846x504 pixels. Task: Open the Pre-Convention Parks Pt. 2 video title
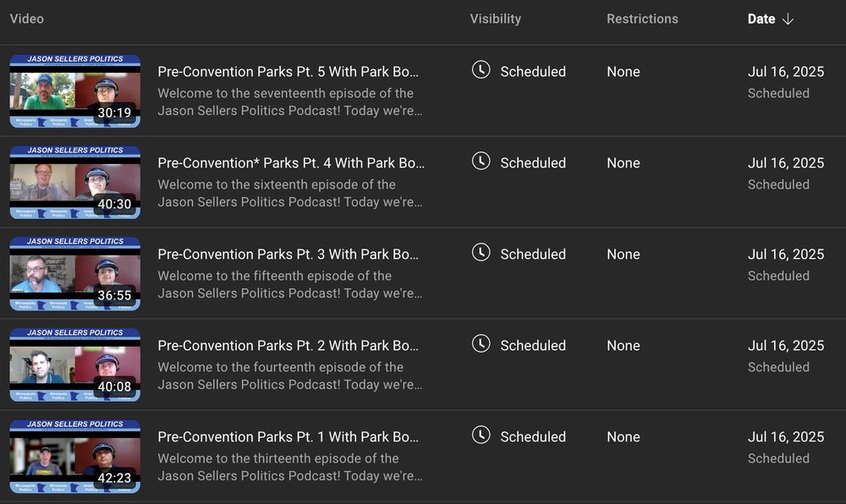pyautogui.click(x=288, y=346)
